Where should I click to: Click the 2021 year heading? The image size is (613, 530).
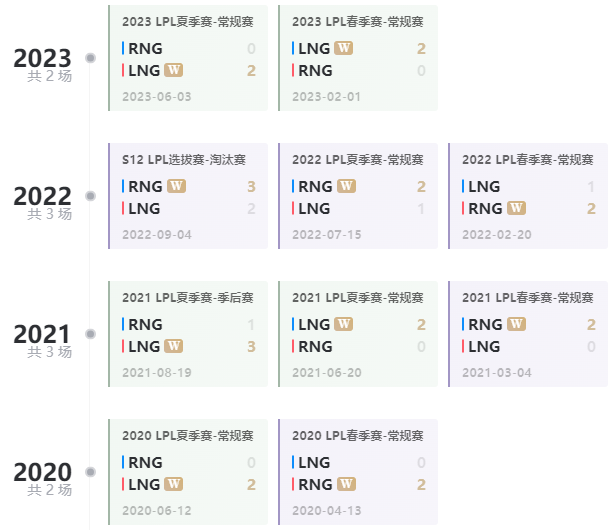pos(42,335)
